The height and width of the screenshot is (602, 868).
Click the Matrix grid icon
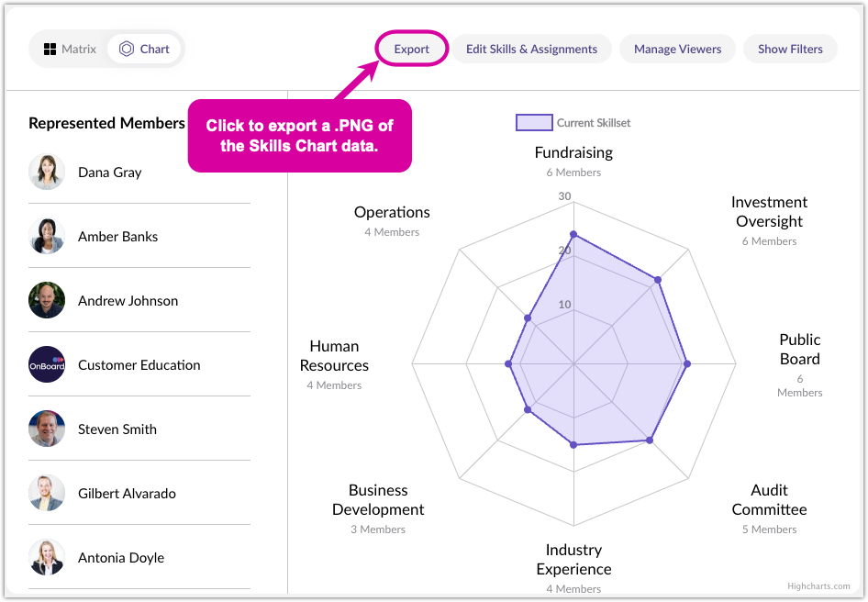tap(50, 49)
